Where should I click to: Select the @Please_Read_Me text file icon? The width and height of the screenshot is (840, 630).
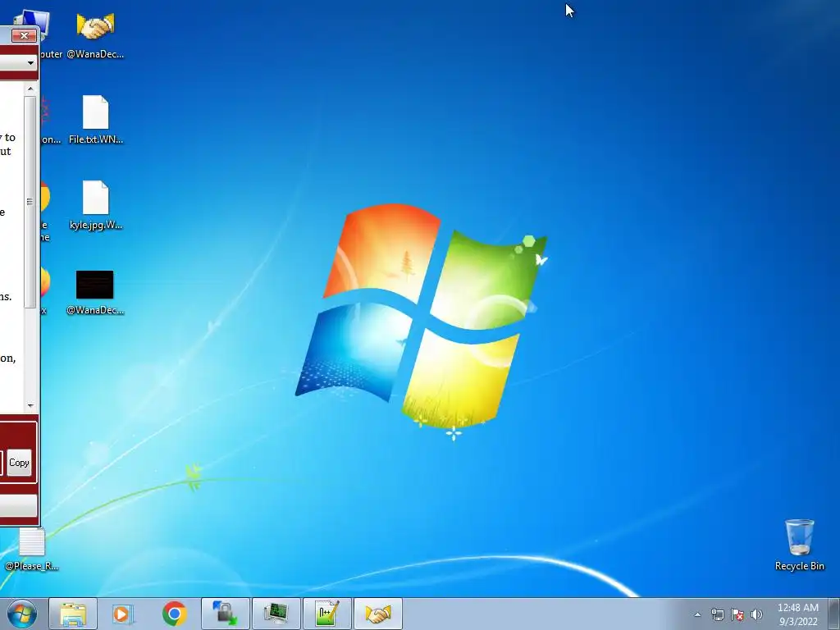(x=32, y=550)
